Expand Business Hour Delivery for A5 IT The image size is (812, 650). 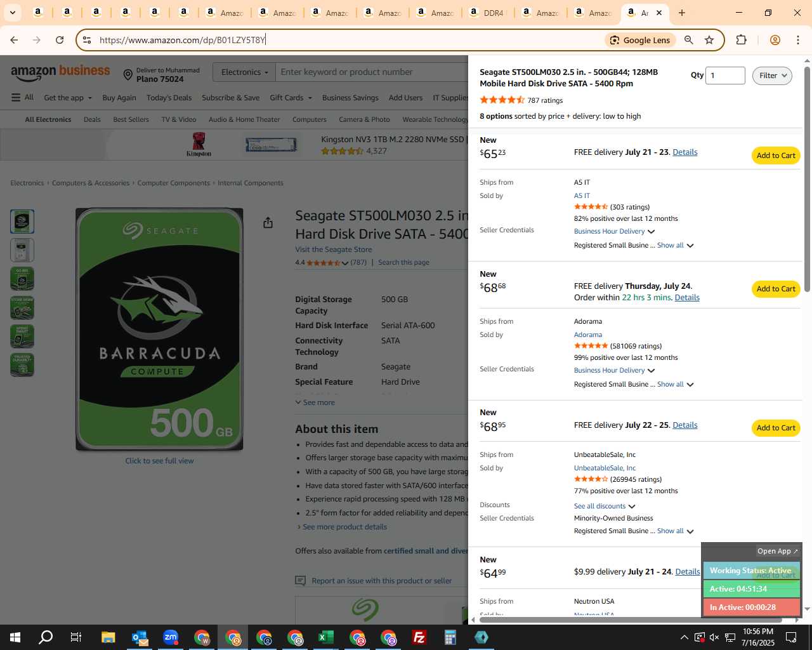point(614,231)
